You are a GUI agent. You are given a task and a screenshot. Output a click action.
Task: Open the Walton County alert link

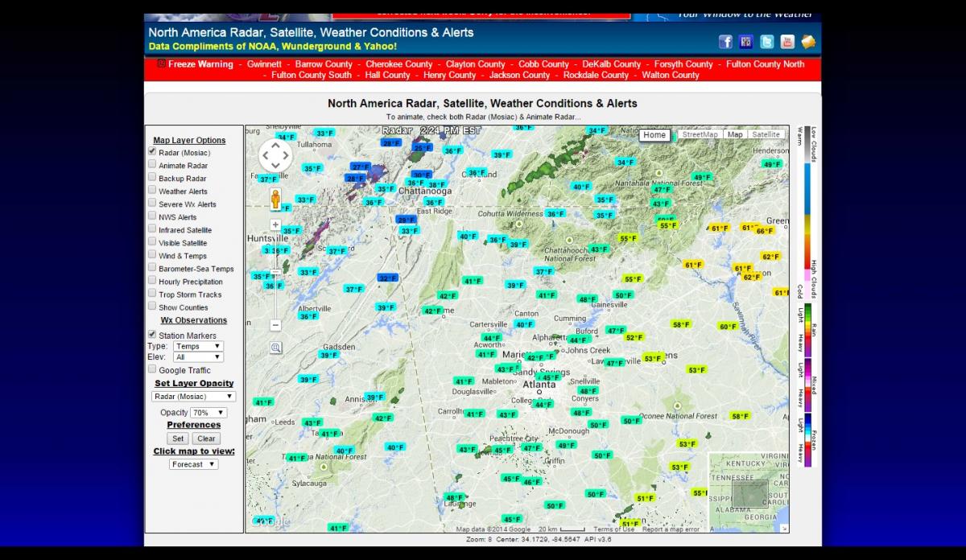(x=671, y=75)
